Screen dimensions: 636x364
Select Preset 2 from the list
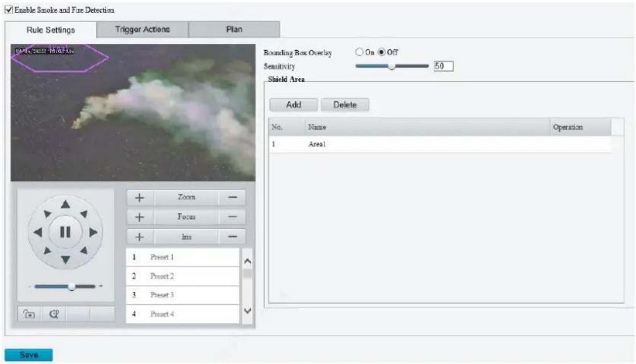pyautogui.click(x=183, y=276)
